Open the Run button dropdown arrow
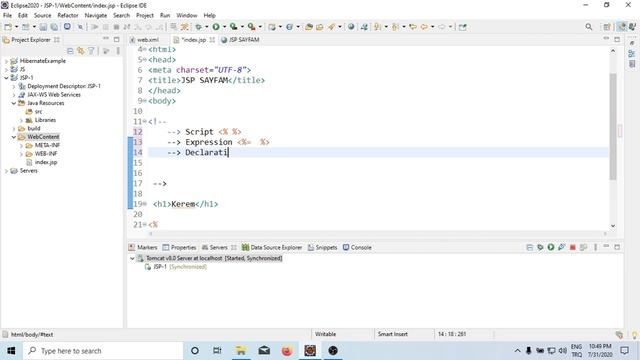Screen dimensions: 640x360 [x=224, y=27]
